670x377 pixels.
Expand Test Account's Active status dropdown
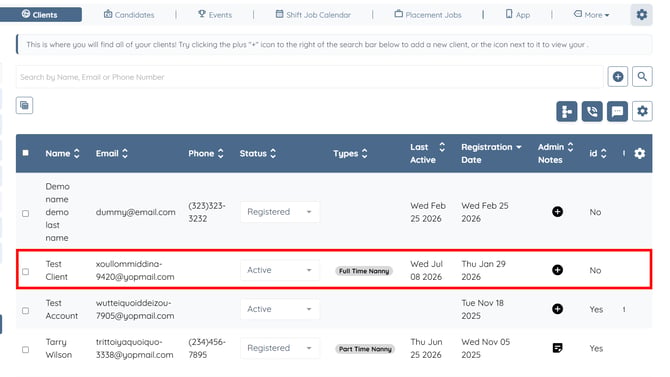[280, 309]
